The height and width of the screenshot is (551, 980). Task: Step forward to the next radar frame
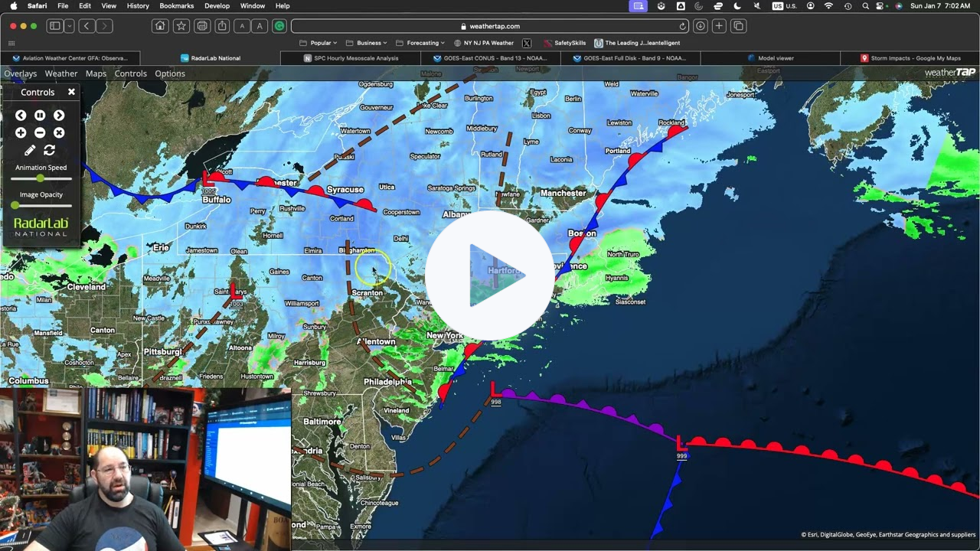tap(59, 115)
